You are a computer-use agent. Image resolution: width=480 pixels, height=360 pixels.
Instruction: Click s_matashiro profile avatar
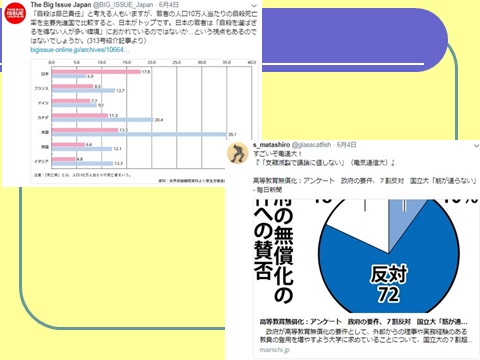pos(237,153)
